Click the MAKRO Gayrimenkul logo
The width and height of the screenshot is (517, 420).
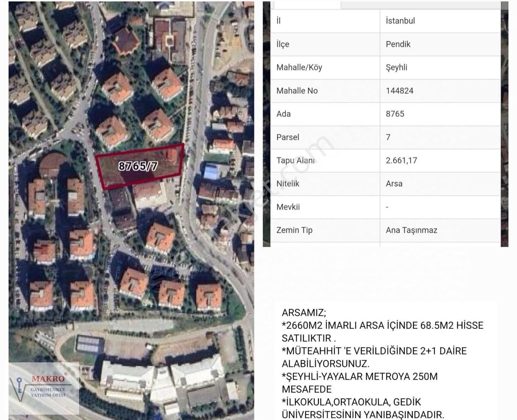(44, 388)
